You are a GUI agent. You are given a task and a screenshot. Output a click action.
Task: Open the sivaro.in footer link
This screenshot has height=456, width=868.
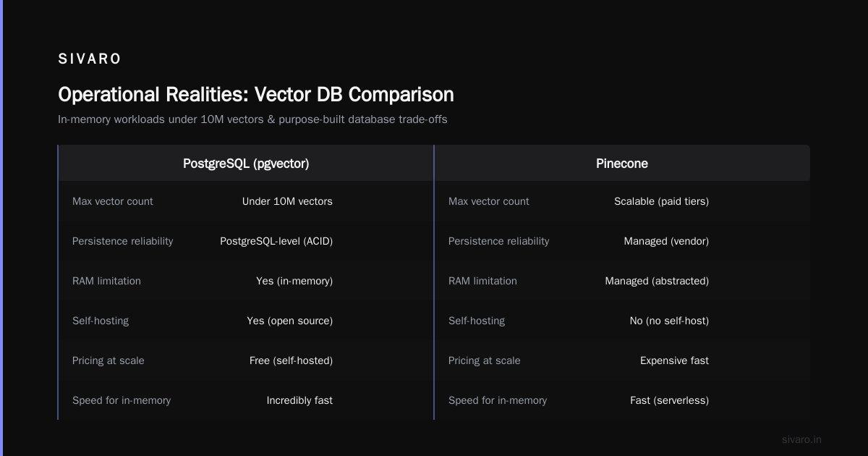coord(801,439)
